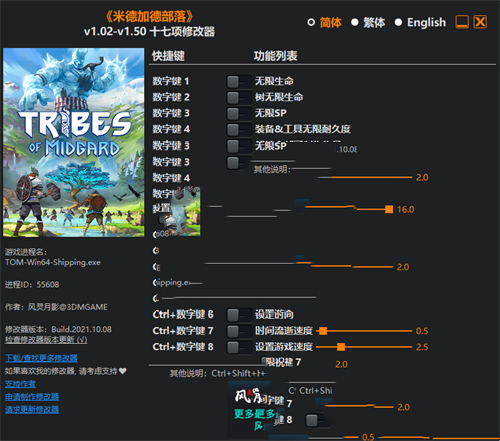500x441 pixels.
Task: Select the 繁体 language option
Action: tap(368, 23)
